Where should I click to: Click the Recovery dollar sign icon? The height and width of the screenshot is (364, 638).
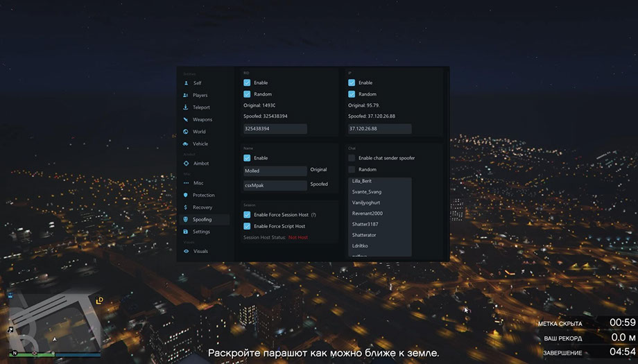point(185,207)
